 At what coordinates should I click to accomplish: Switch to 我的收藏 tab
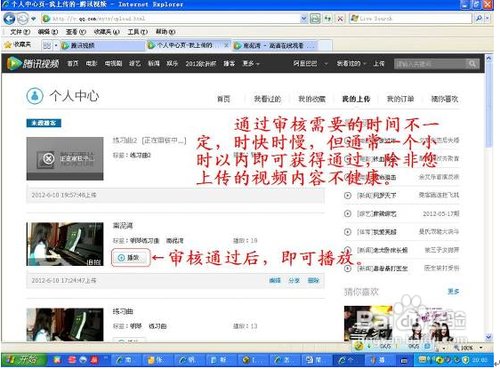(312, 99)
